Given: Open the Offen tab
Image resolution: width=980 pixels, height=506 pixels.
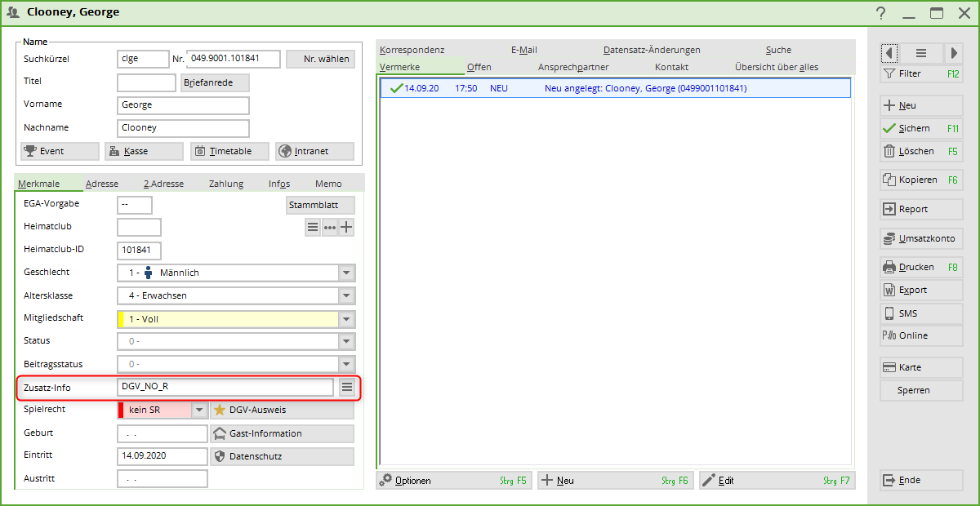Looking at the screenshot, I should pyautogui.click(x=479, y=67).
